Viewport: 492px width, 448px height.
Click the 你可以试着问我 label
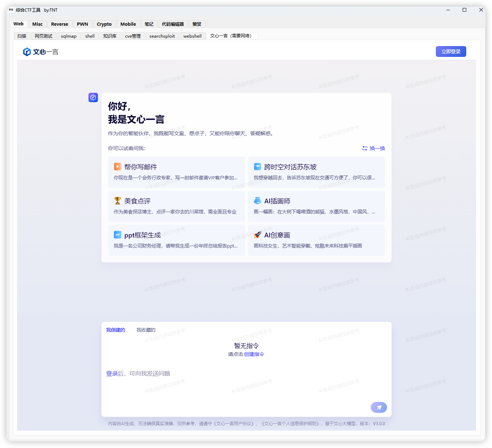click(x=127, y=148)
